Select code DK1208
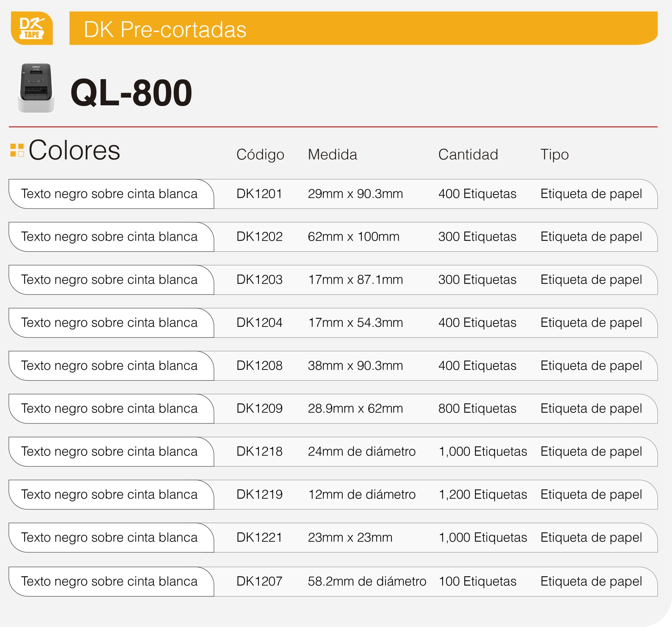Image resolution: width=672 pixels, height=627 pixels. 259,366
